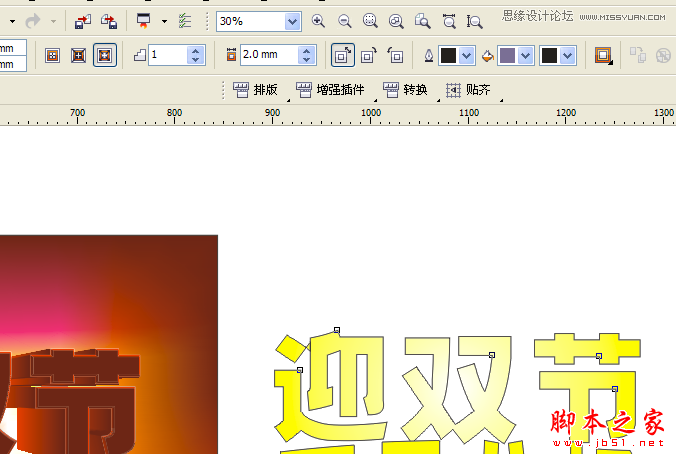The image size is (676, 454).
Task: Click the undo dropdown arrow at toolbar's left edge
Action: pyautogui.click(x=13, y=21)
